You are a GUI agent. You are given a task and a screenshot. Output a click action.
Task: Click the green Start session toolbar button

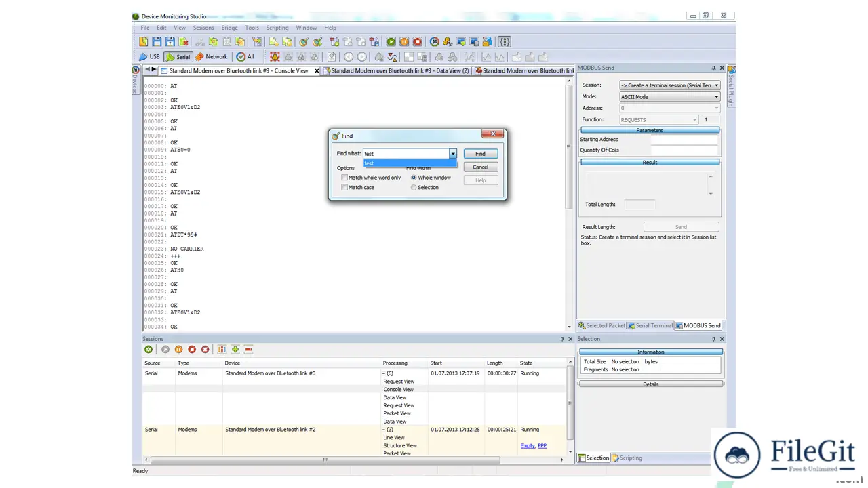click(x=391, y=42)
